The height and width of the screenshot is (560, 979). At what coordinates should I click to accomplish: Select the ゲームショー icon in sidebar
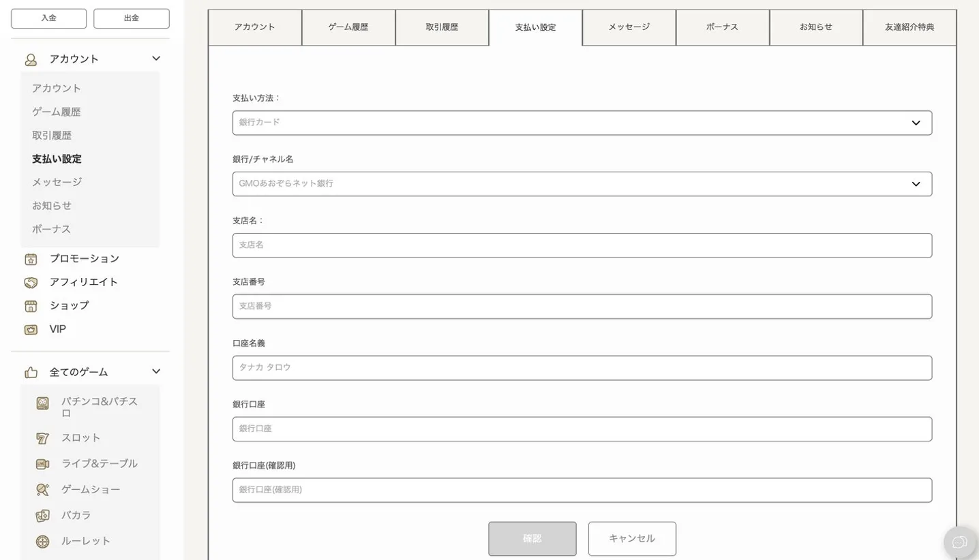pos(43,489)
